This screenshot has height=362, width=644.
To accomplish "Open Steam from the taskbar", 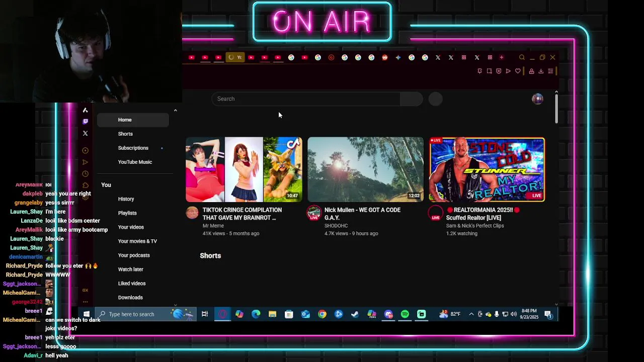I will coord(355,314).
